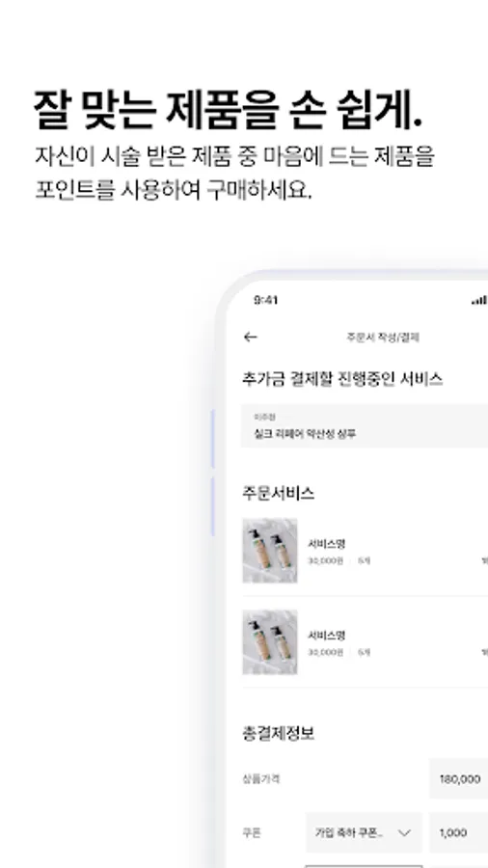
Task: Select the first 서비스명 item name
Action: 326,544
